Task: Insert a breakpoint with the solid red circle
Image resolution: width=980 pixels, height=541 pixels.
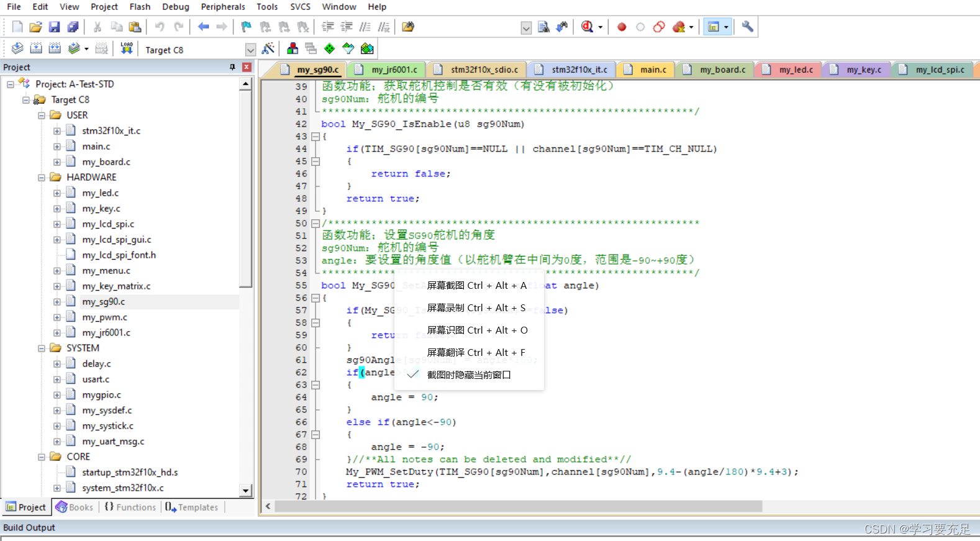Action: pos(622,27)
